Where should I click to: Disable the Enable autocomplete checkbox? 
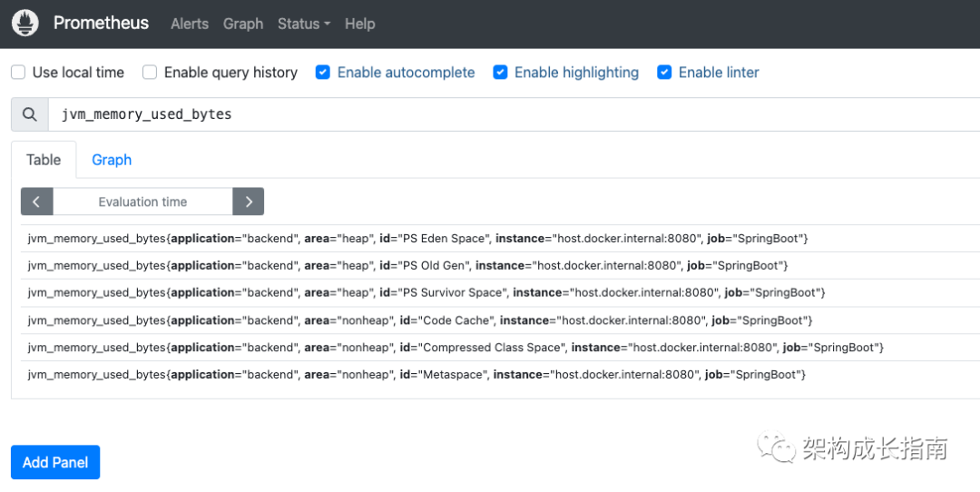point(322,73)
